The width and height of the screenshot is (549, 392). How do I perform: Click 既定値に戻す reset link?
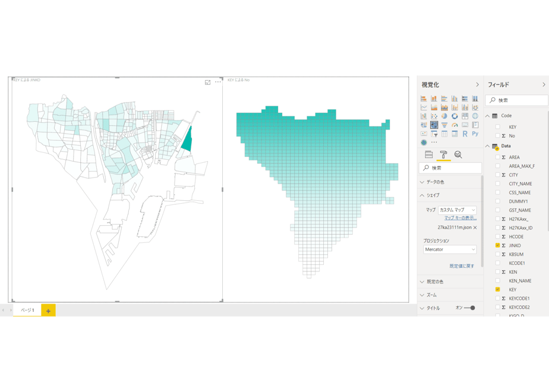click(462, 266)
